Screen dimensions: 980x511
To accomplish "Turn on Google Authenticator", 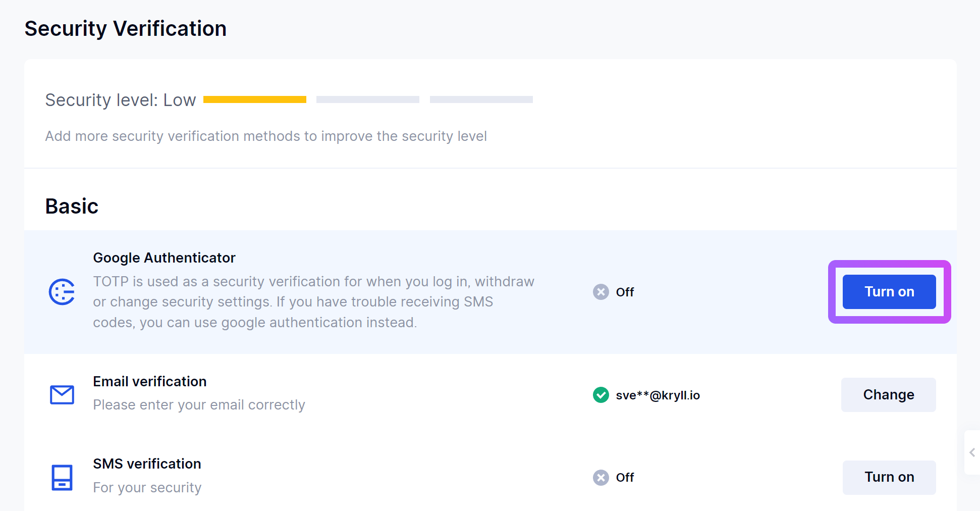I will [x=889, y=292].
